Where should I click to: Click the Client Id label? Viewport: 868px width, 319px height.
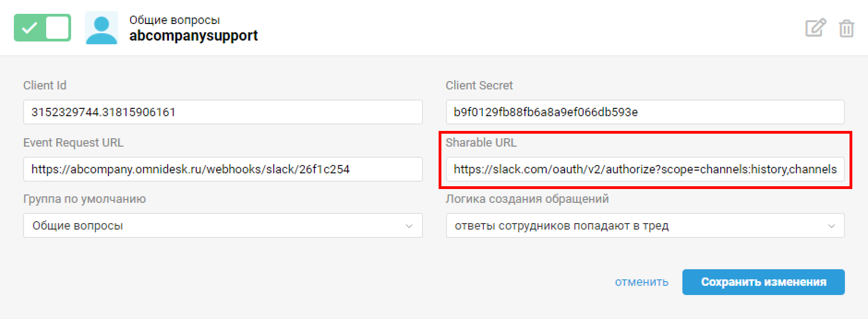45,86
